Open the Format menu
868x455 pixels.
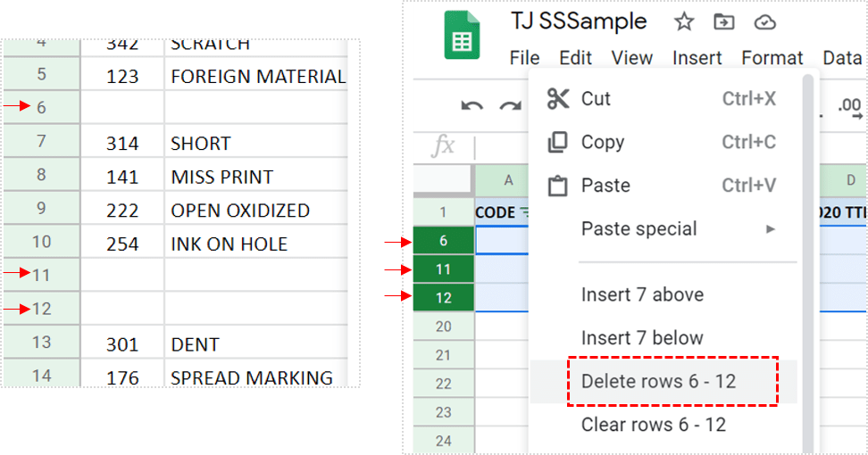pos(772,58)
